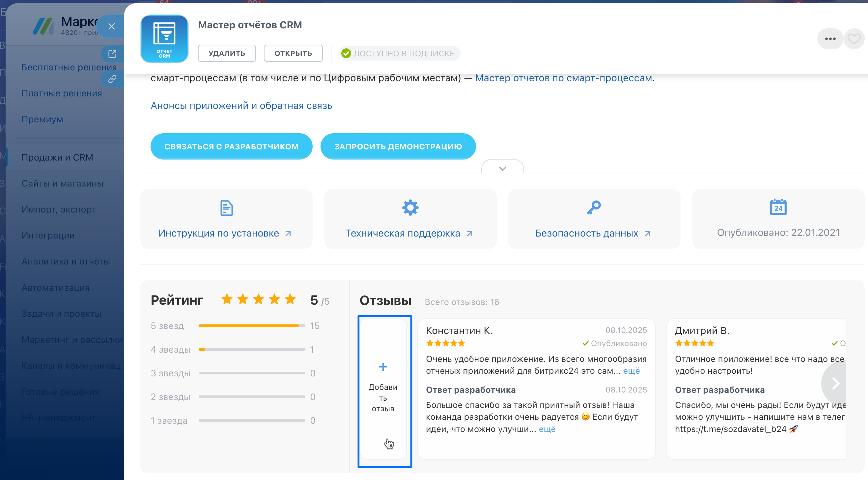Select Продажи и CRM category
The image size is (868, 480).
(57, 157)
